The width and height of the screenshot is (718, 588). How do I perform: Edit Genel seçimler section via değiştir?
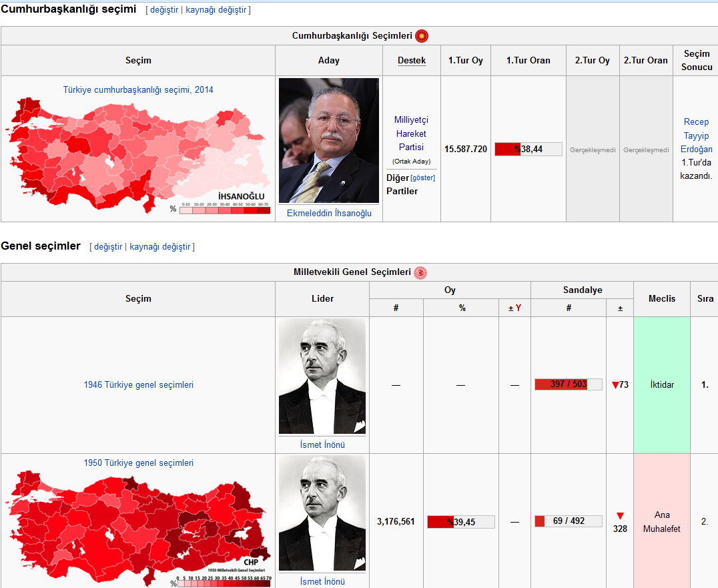108,247
